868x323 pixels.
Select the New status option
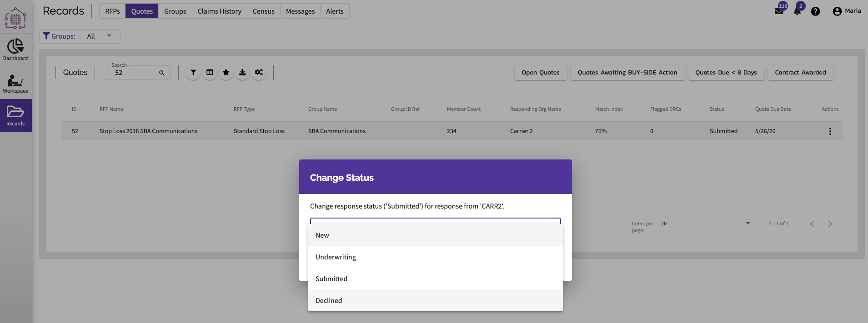pos(436,235)
